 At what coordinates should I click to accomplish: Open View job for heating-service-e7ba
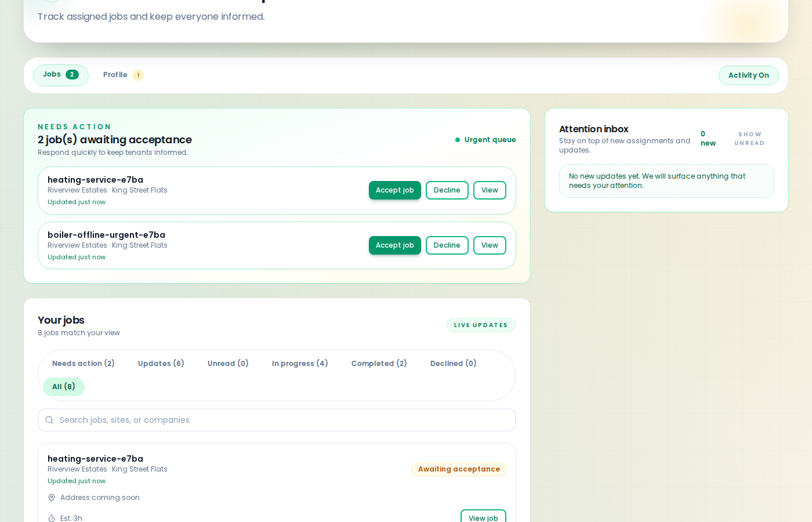pos(483,517)
